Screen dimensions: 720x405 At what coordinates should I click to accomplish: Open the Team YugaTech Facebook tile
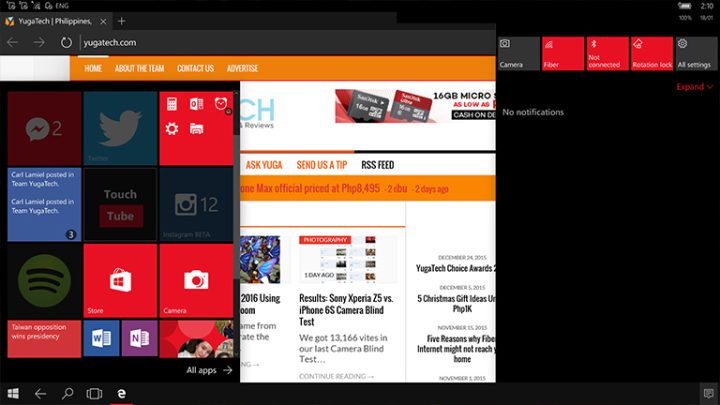44,204
